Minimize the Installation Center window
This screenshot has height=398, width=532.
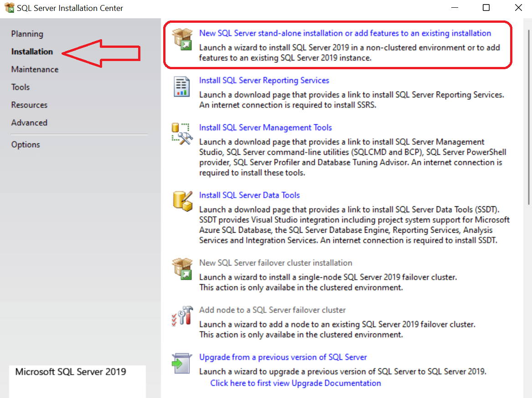pos(455,7)
